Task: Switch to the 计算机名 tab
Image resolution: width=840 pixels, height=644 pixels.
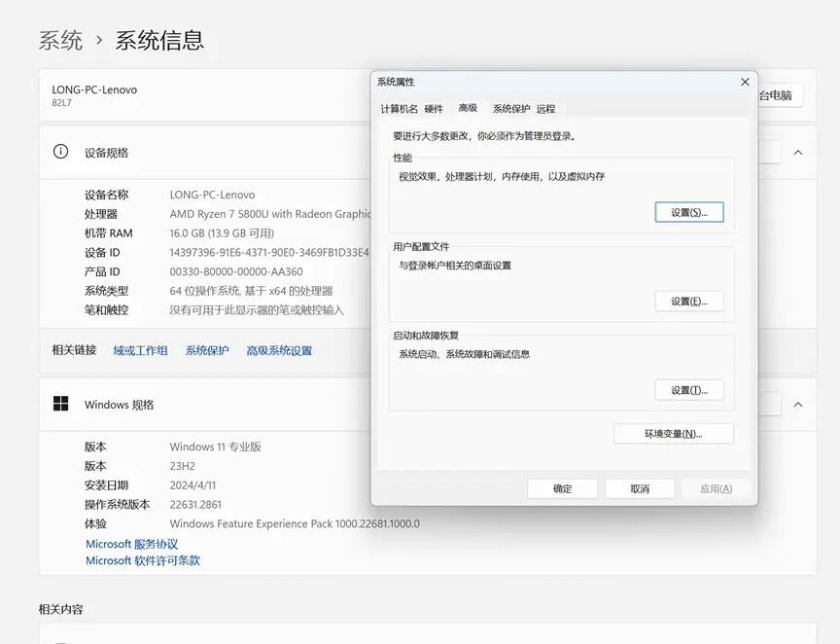Action: pos(400,109)
